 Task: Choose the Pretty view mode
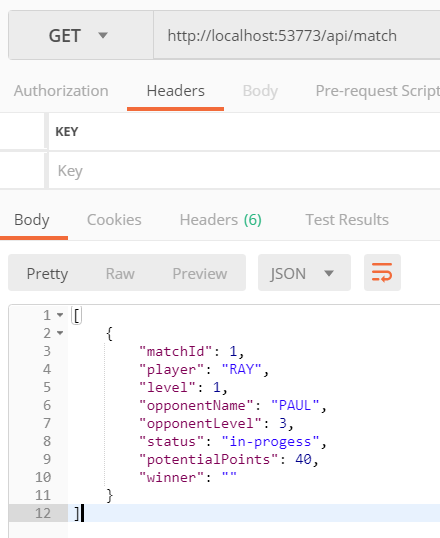(x=47, y=273)
